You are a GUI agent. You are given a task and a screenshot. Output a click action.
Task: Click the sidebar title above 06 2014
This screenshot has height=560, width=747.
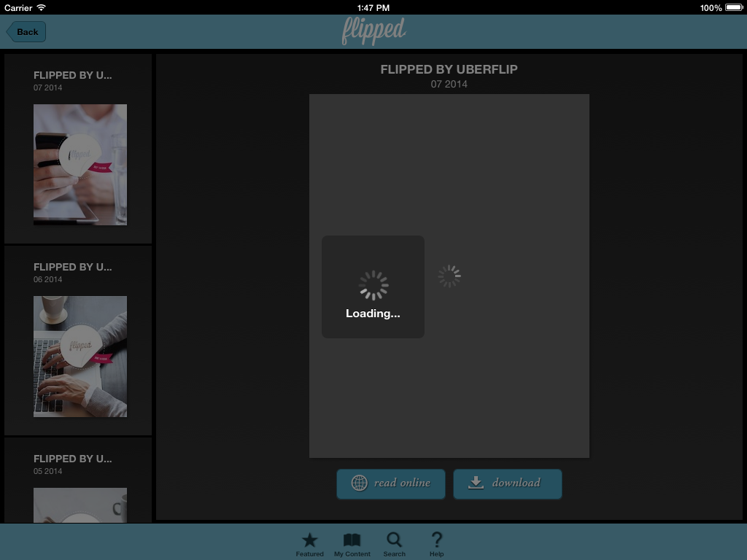(x=73, y=267)
